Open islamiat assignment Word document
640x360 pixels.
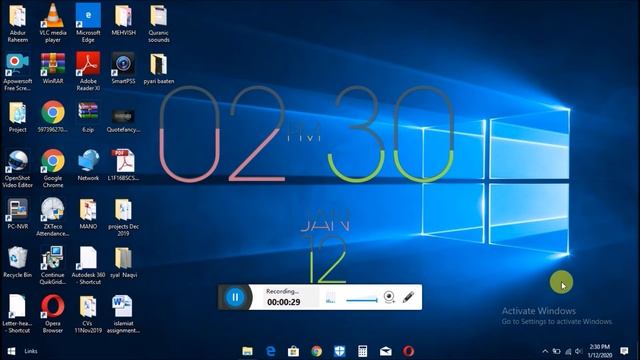[x=123, y=314]
